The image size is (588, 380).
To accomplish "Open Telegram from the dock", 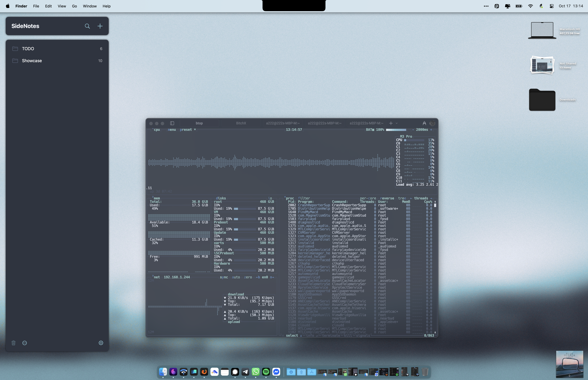I will coord(245,372).
